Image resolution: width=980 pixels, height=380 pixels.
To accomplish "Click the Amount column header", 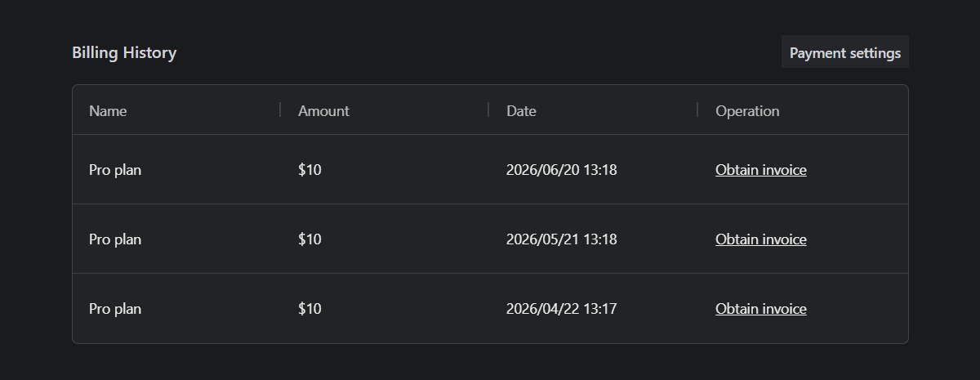I will click(323, 110).
